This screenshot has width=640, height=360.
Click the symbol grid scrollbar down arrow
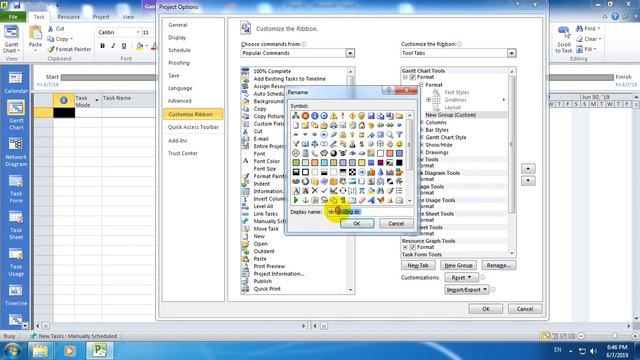click(409, 201)
